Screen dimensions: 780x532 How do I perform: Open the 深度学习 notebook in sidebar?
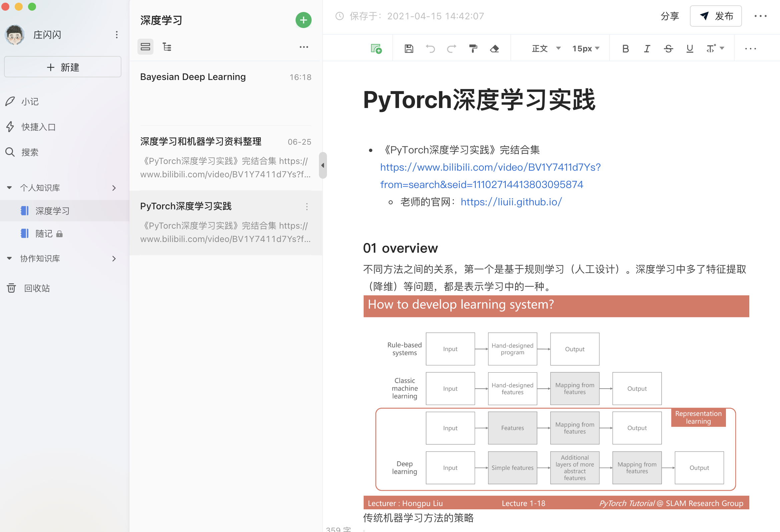coord(52,211)
